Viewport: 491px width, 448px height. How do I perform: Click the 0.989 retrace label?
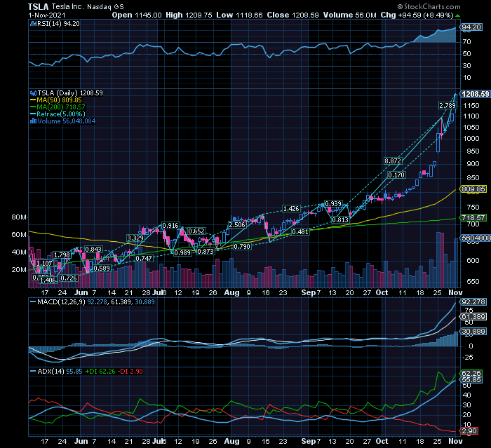point(182,252)
